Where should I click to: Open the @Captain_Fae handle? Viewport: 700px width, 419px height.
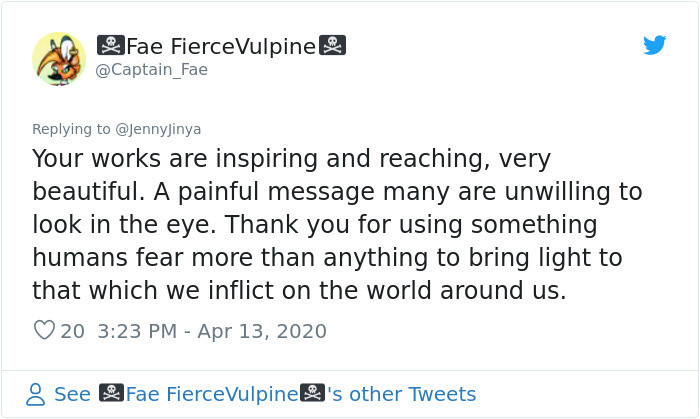click(152, 70)
